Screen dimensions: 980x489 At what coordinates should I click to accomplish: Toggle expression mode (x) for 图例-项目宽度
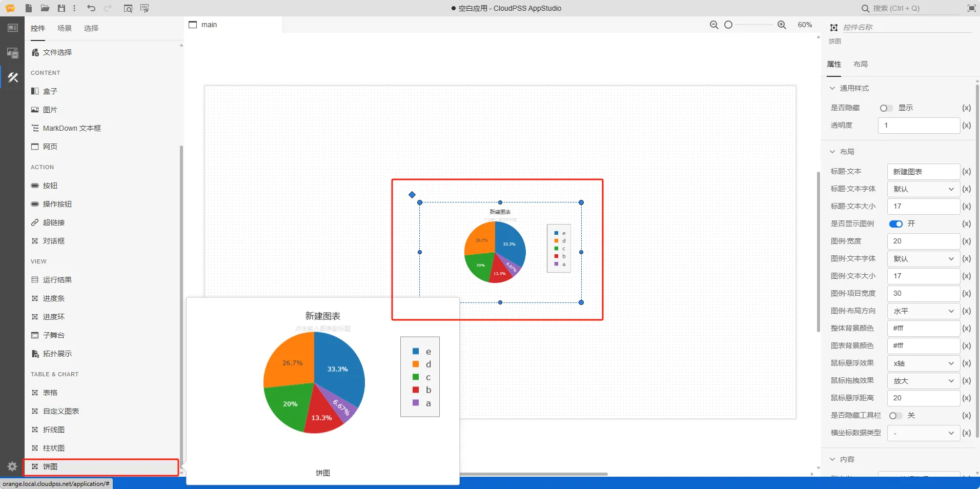967,294
